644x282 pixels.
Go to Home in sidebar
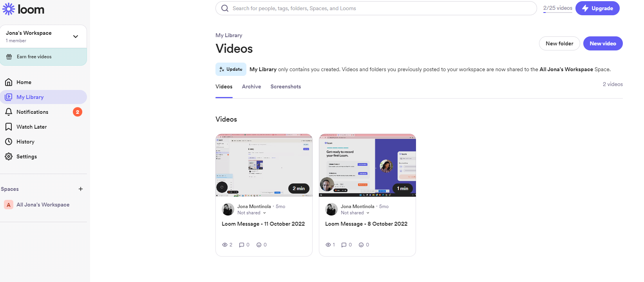(x=43, y=82)
